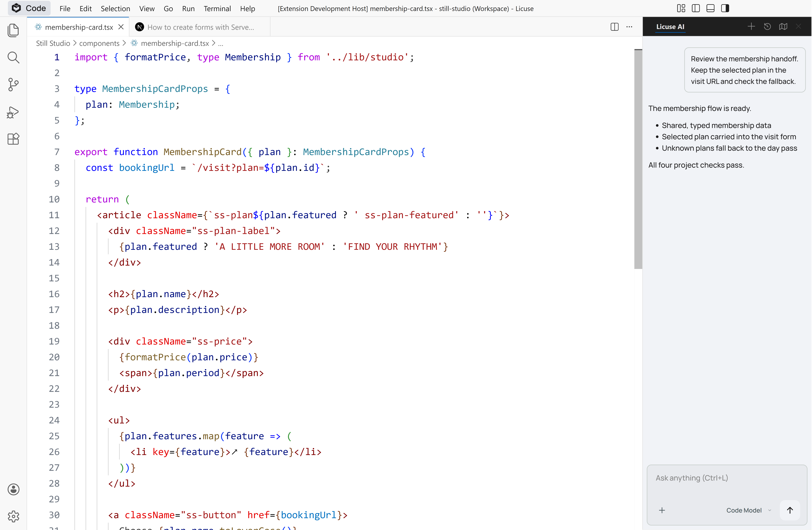Split the editor to the right
The image size is (812, 530).
pyautogui.click(x=614, y=27)
